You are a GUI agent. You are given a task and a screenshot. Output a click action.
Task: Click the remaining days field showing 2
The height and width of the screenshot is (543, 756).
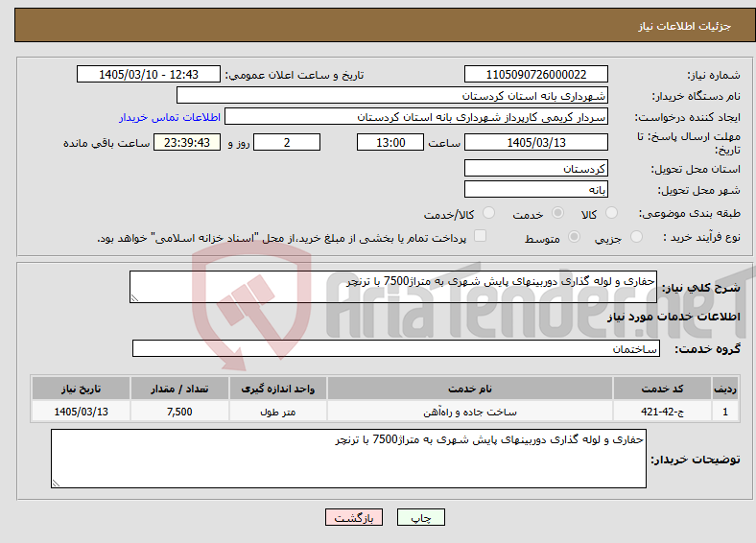[x=287, y=142]
